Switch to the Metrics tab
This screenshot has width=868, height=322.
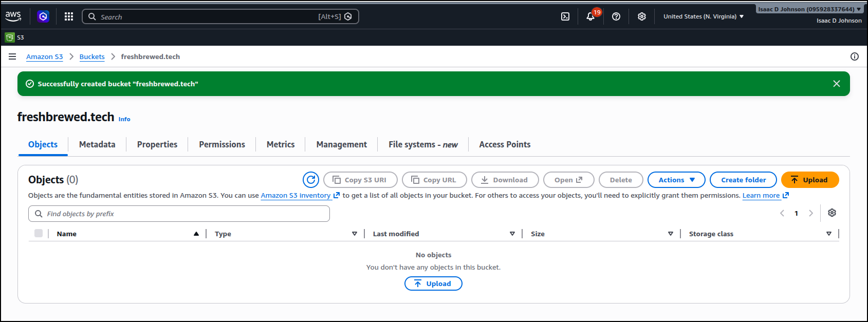click(x=281, y=144)
